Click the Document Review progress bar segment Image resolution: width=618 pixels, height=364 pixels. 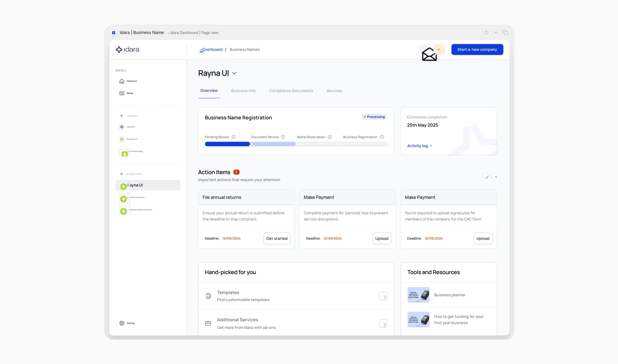tap(274, 144)
